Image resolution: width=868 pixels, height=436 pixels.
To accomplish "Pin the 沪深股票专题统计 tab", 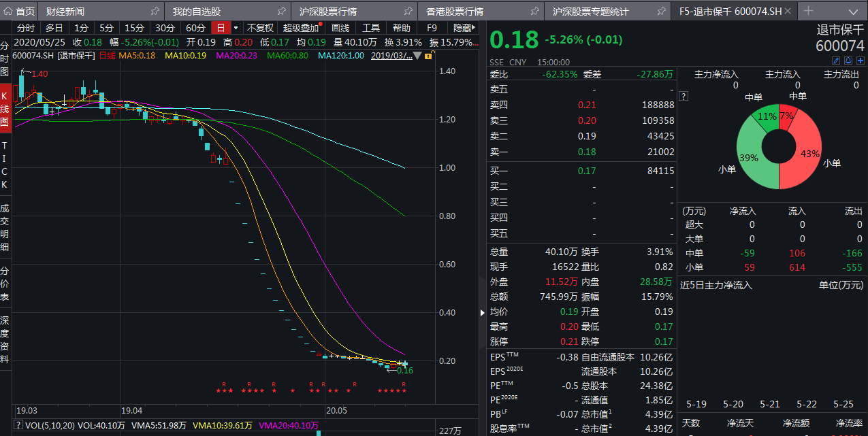I will coord(660,12).
